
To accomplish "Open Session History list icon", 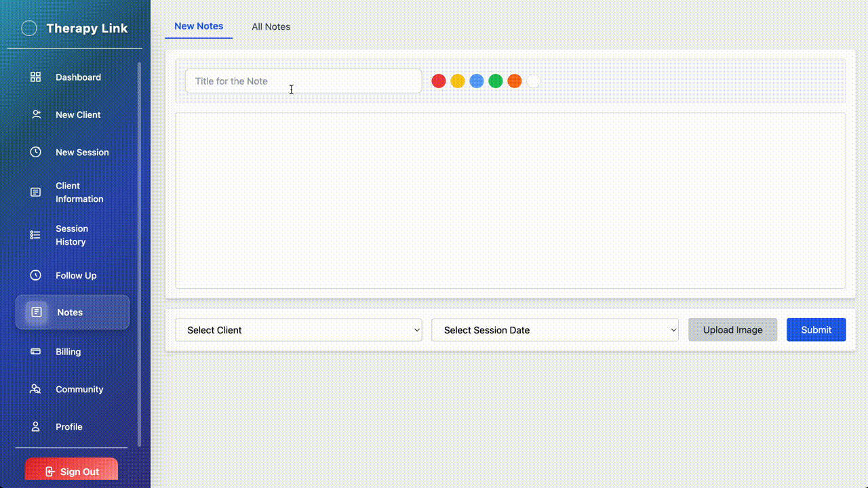I will [x=35, y=235].
